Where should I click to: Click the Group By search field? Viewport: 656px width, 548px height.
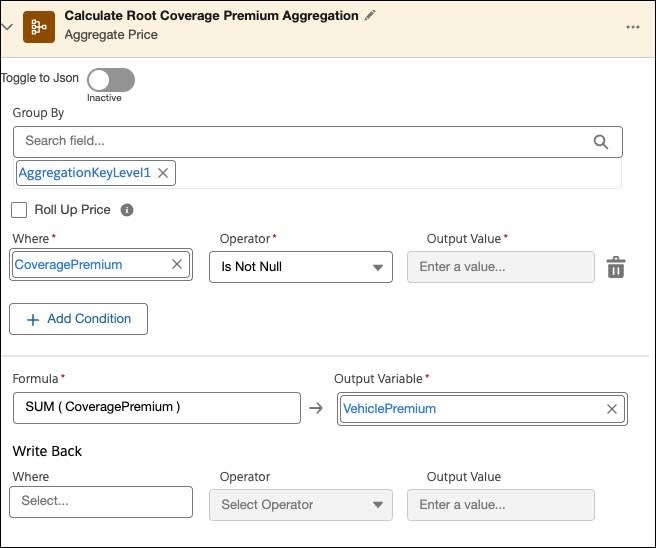pyautogui.click(x=318, y=142)
